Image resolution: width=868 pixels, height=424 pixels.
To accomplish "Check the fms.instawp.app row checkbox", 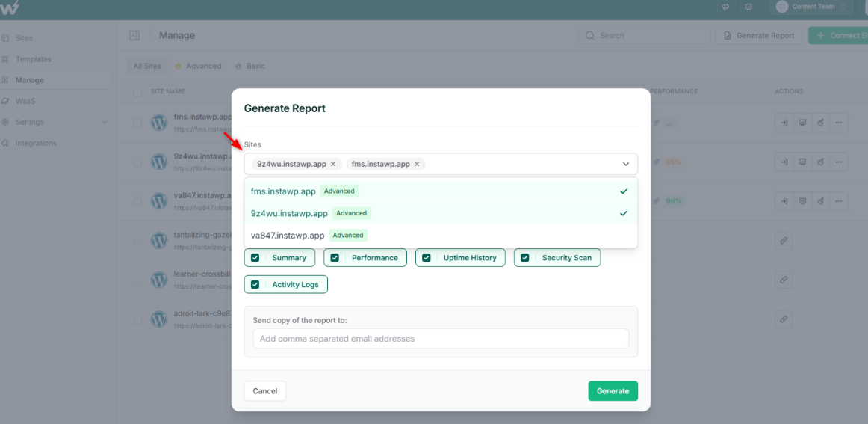I will click(x=137, y=123).
